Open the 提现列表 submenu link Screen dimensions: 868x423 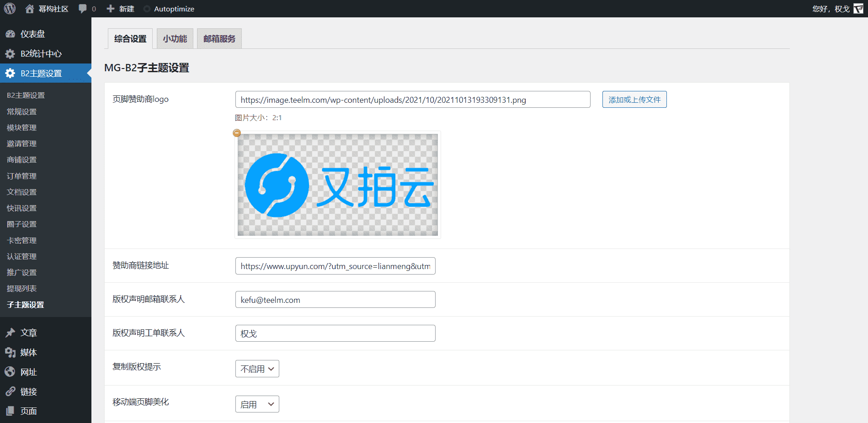click(21, 289)
